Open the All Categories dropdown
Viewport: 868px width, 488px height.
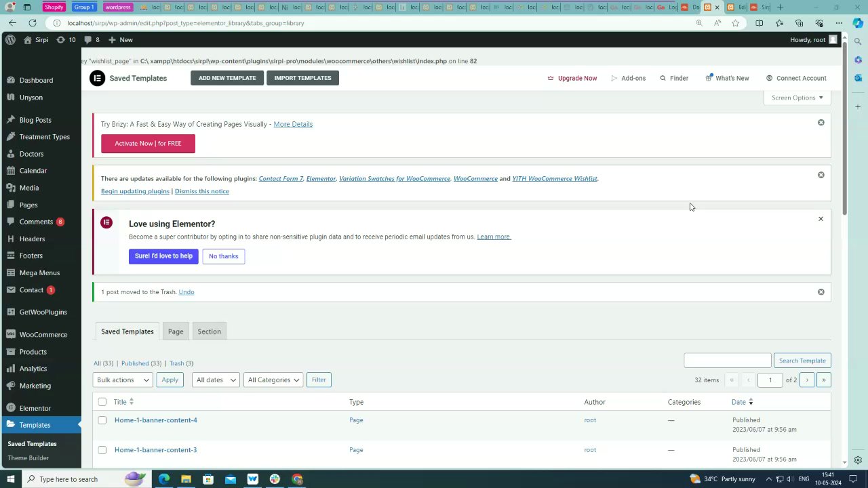pyautogui.click(x=273, y=380)
